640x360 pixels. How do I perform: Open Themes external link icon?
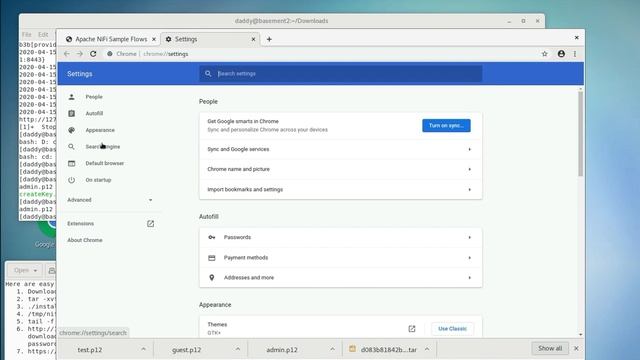[x=412, y=329]
